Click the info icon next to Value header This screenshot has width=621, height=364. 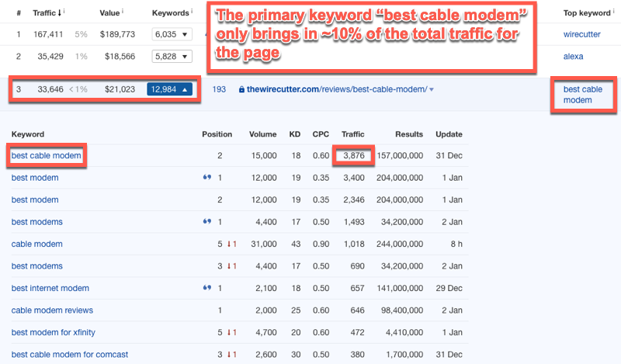123,12
